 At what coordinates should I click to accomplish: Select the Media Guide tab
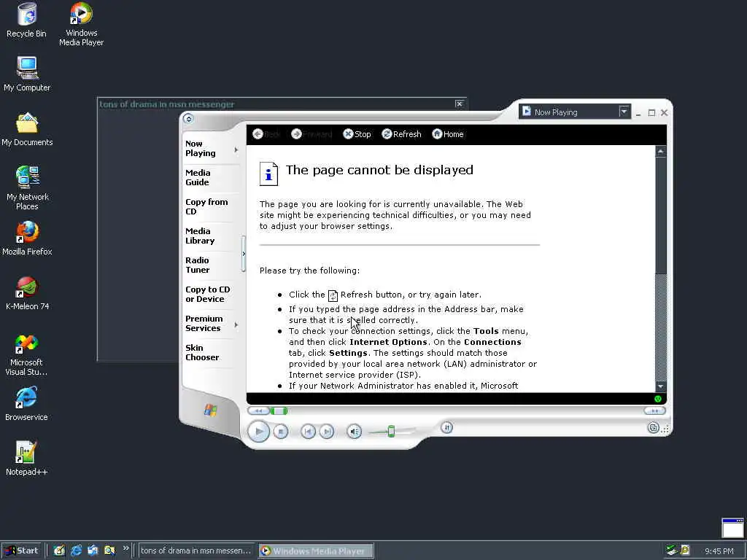(x=208, y=178)
